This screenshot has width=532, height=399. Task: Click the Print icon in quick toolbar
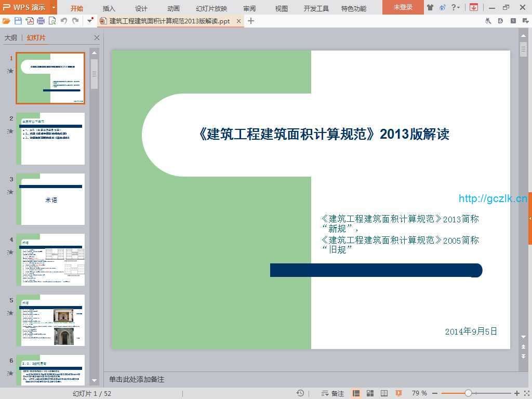[41, 21]
